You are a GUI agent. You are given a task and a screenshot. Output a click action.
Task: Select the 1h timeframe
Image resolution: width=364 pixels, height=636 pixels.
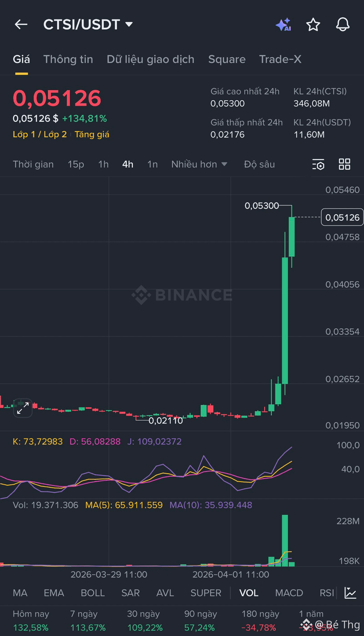(103, 164)
